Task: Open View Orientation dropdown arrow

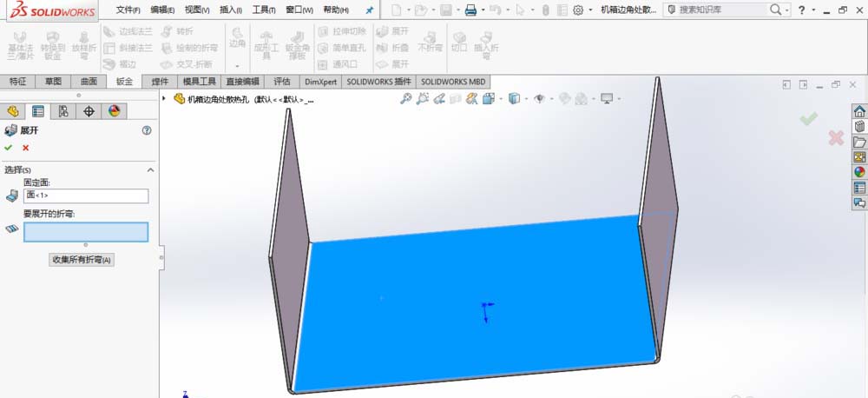Action: [501, 99]
